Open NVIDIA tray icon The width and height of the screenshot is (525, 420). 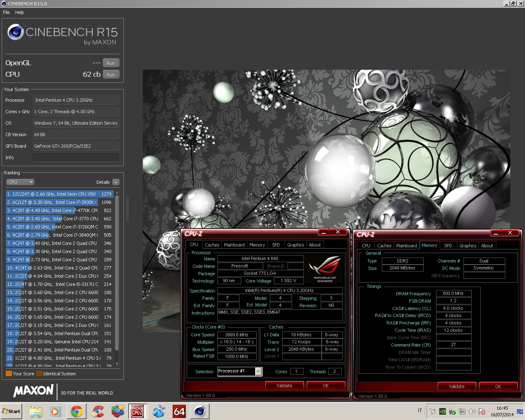click(x=443, y=411)
